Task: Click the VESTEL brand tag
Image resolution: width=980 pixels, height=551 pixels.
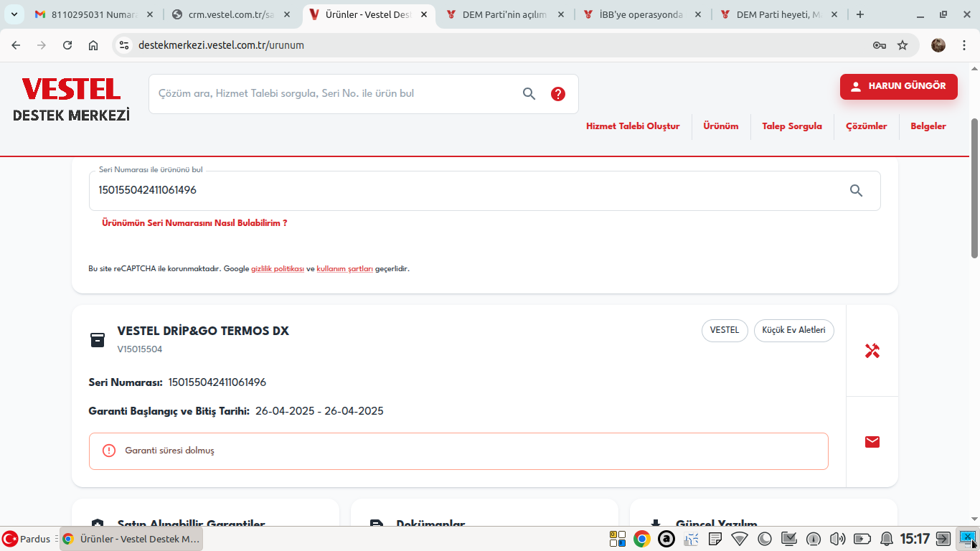Action: click(x=725, y=331)
